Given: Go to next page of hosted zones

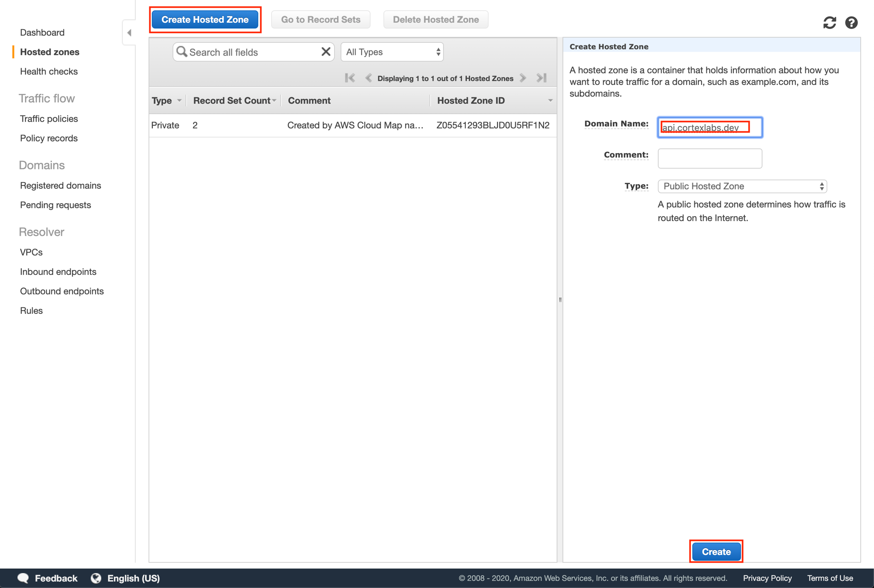Looking at the screenshot, I should click(x=523, y=78).
